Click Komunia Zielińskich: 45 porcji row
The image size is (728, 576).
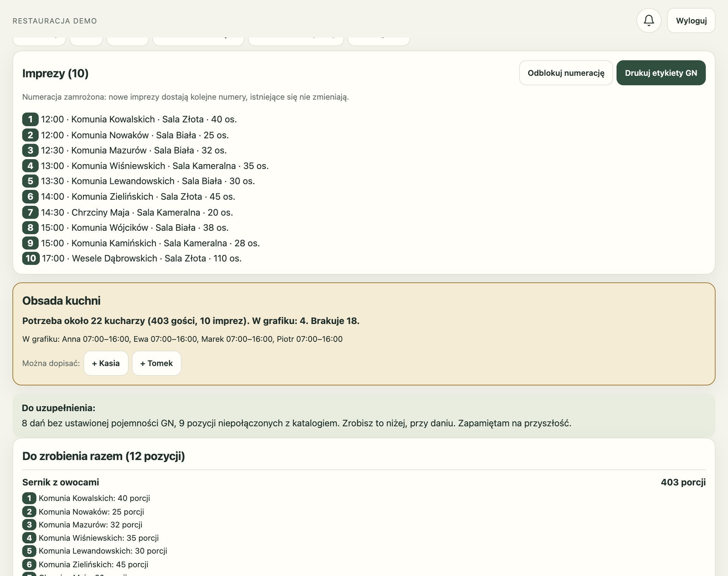(85, 565)
